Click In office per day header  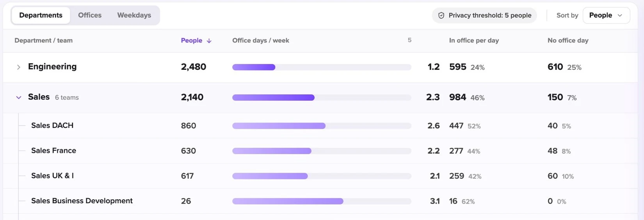pyautogui.click(x=474, y=41)
